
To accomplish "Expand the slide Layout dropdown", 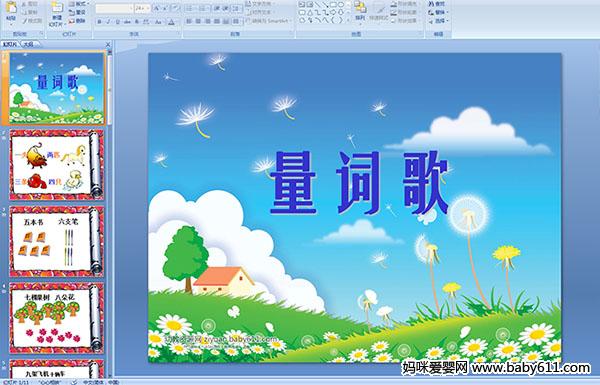I will (x=78, y=4).
